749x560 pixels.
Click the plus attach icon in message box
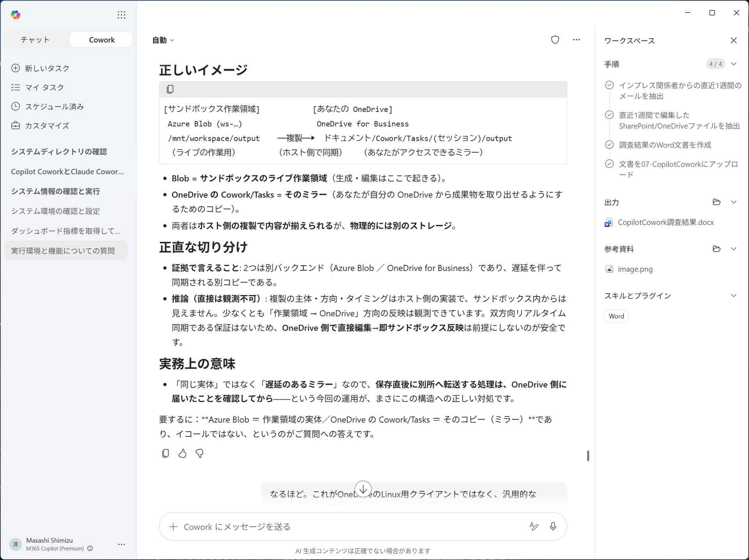point(173,527)
